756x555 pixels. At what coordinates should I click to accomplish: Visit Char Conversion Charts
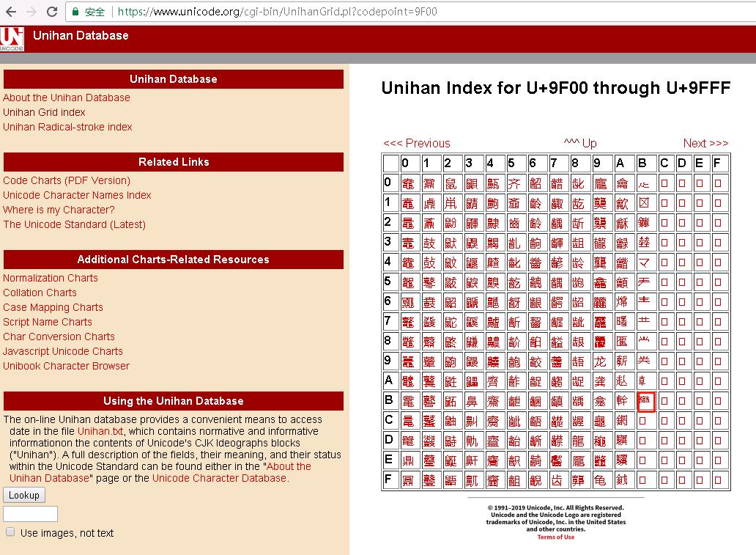59,337
